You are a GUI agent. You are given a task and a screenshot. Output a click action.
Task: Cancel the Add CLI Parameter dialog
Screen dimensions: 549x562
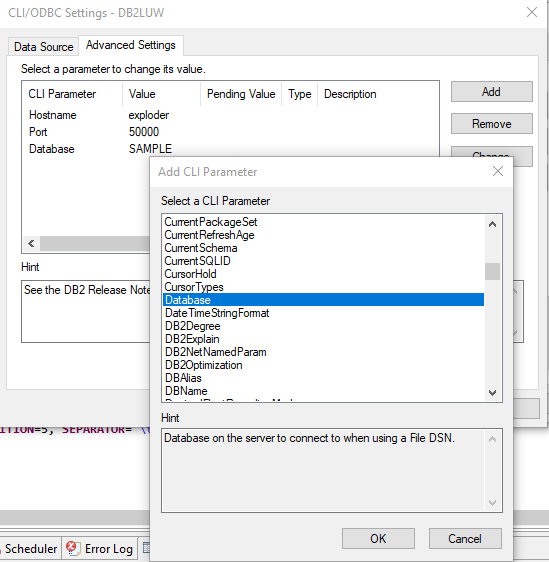(465, 538)
